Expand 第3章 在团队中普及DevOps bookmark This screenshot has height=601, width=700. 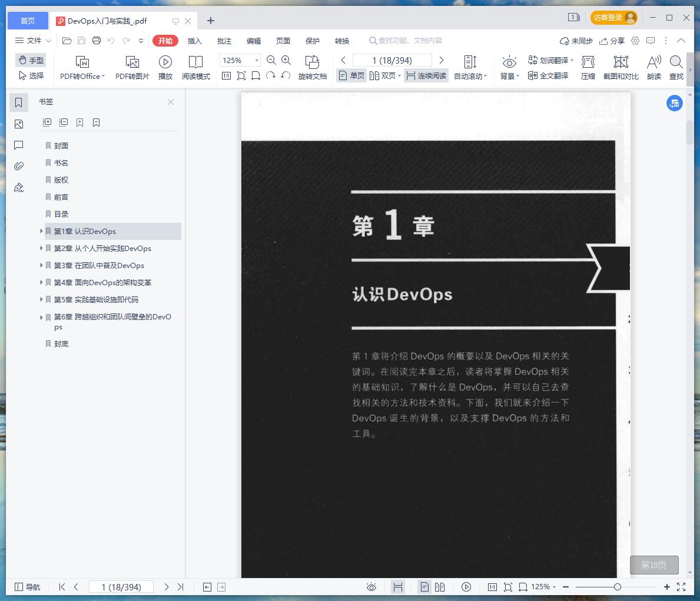click(x=41, y=265)
